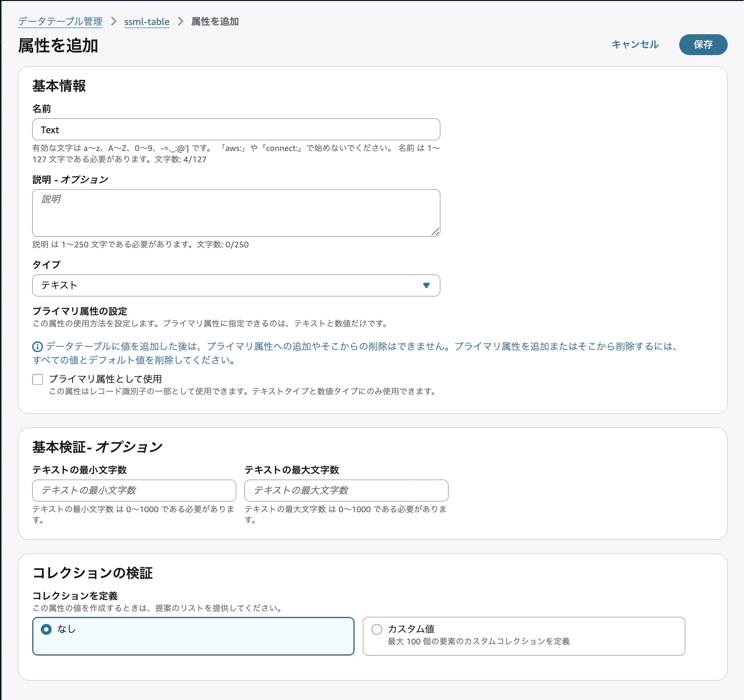The width and height of the screenshot is (744, 700).
Task: Open the タイプ dropdown showing テキスト
Action: pos(236,285)
